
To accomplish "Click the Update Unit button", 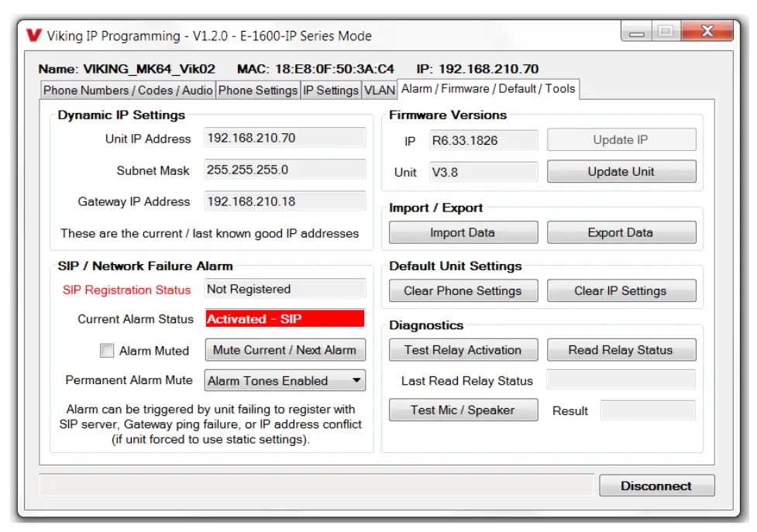I will (x=621, y=172).
